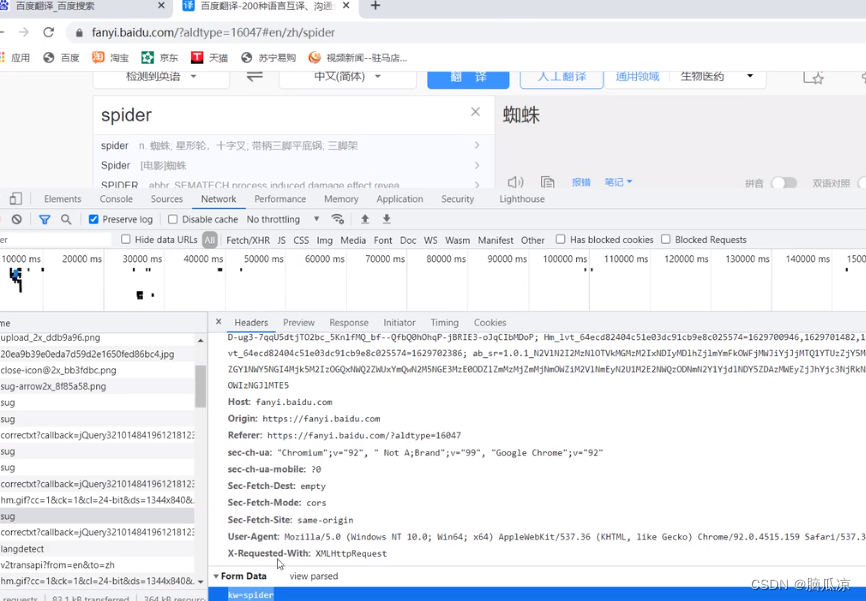Click the favorites star icon on the translate page
The height and width of the screenshot is (601, 866).
[814, 77]
